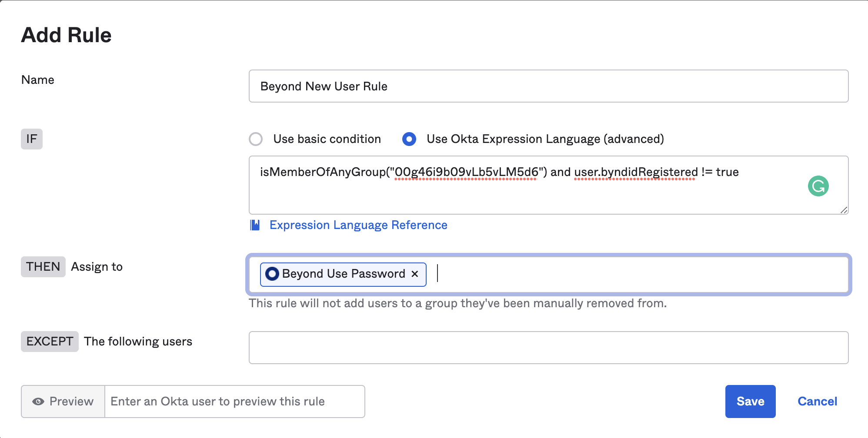
Task: Click the book icon beside Expression Language Reference
Action: (255, 225)
